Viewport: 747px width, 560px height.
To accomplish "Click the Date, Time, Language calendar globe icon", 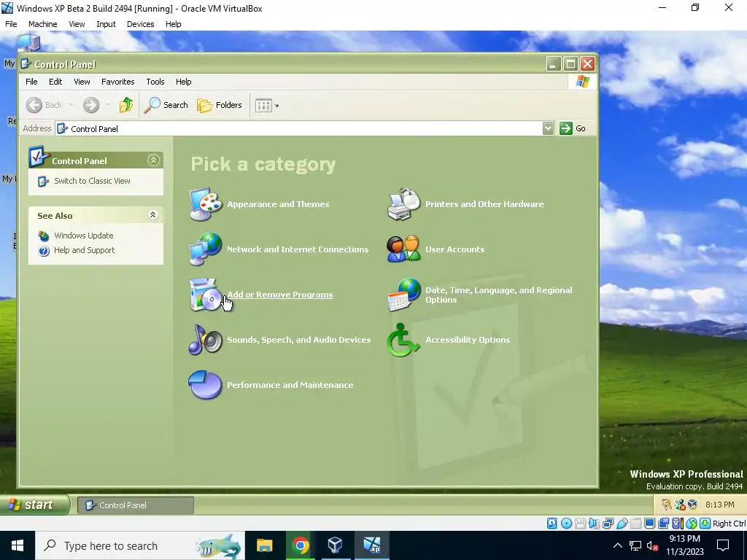I will 403,295.
